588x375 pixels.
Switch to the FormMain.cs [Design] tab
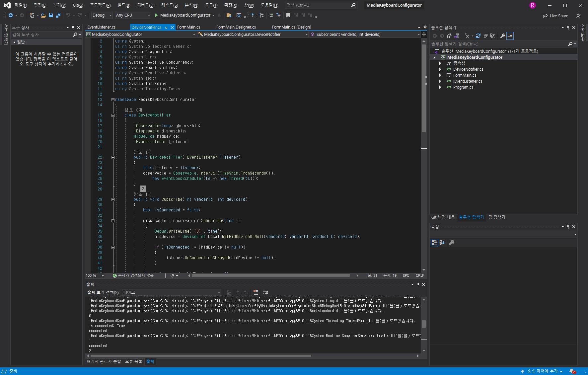click(x=291, y=27)
